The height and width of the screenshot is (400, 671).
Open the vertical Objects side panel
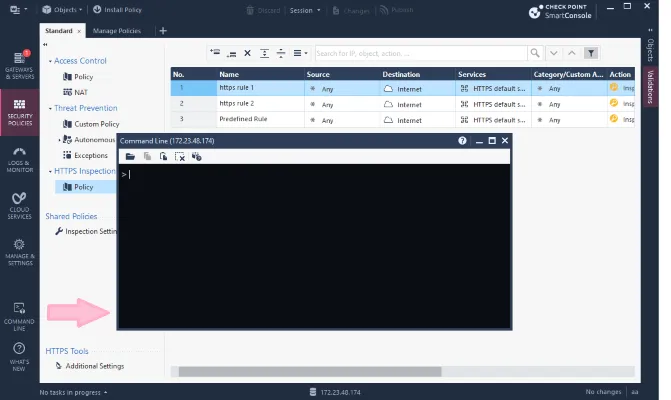point(650,50)
